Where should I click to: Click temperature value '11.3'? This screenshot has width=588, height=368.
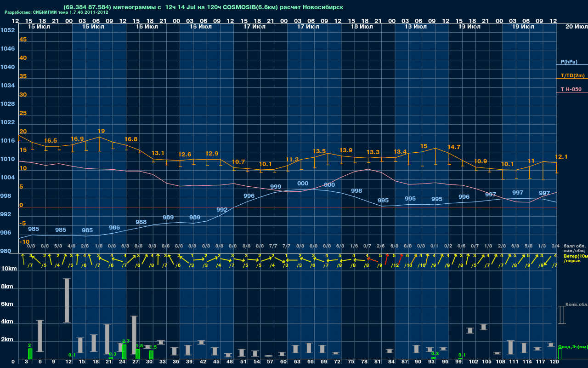pos(292,160)
